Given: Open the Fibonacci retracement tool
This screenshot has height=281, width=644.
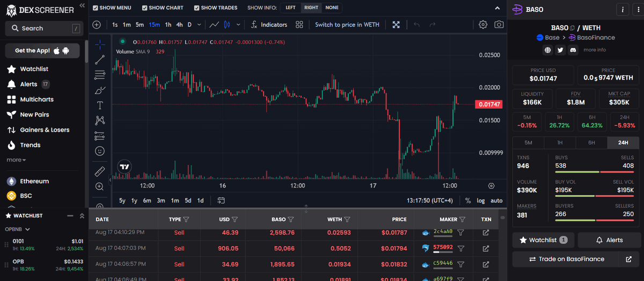Looking at the screenshot, I should click(x=100, y=75).
